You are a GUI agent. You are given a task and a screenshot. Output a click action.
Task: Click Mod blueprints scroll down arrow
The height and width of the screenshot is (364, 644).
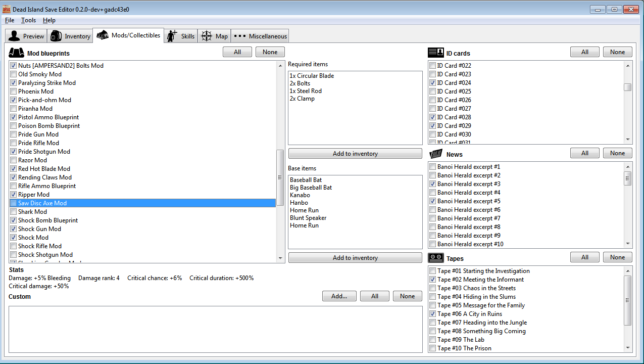(280, 258)
